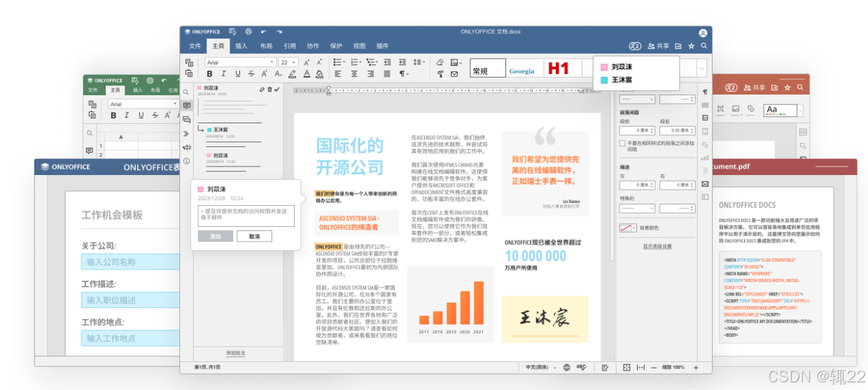
Task: Check the option not to add spacing between same-style paragraphs
Action: pos(622,144)
